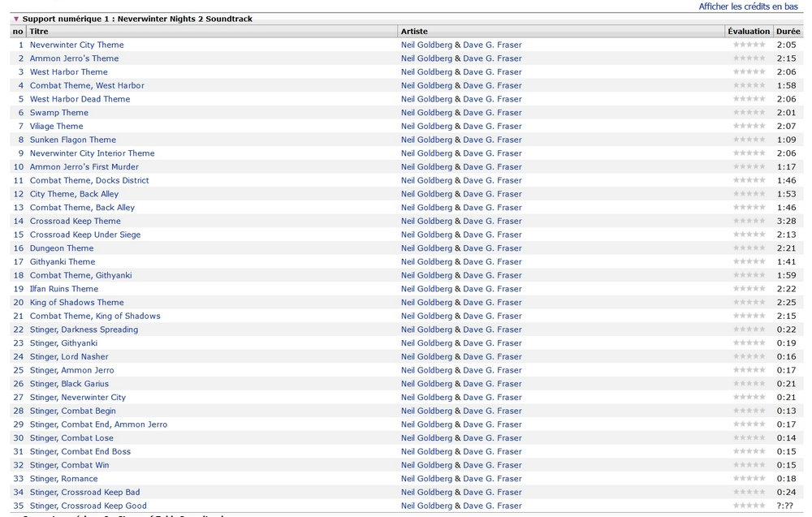Open Neil Goldberg link on Swamp Theme row
This screenshot has height=517, width=812.
[427, 112]
